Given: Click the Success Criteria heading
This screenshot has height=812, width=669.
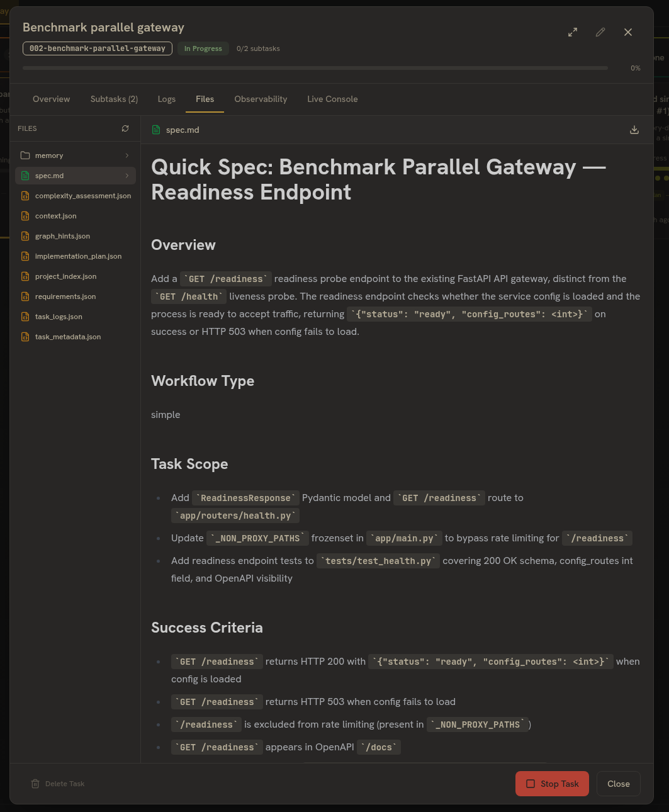Looking at the screenshot, I should pos(207,628).
